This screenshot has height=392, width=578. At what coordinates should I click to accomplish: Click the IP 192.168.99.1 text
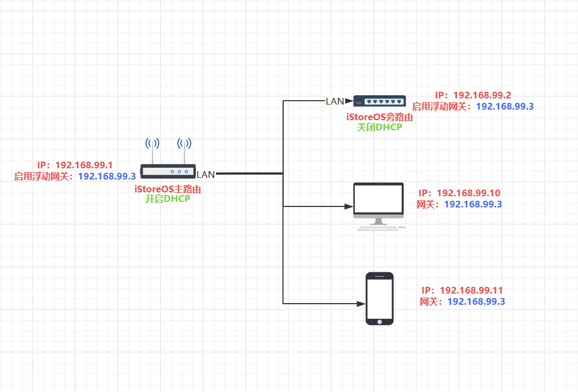click(75, 165)
